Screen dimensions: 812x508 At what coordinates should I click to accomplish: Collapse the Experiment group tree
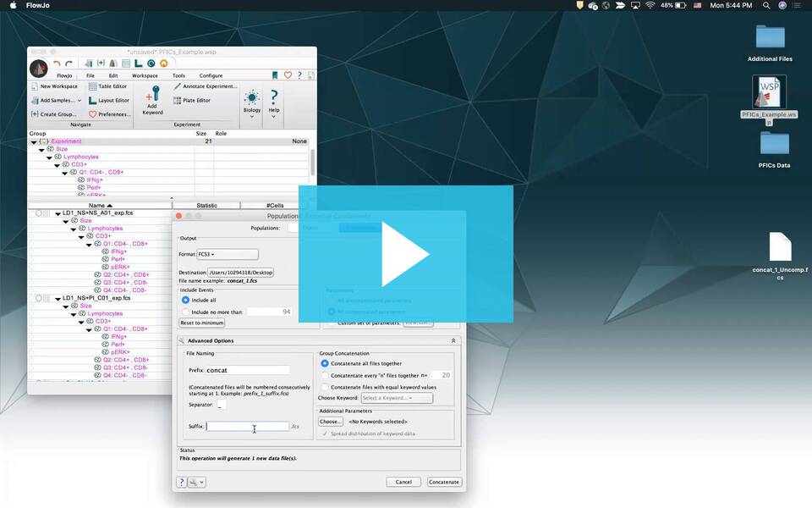pyautogui.click(x=34, y=141)
